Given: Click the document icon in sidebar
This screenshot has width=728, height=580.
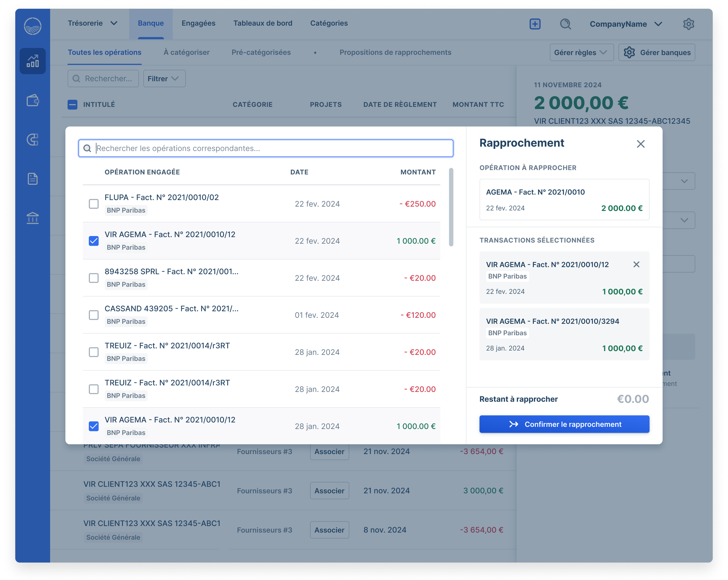Looking at the screenshot, I should (33, 179).
